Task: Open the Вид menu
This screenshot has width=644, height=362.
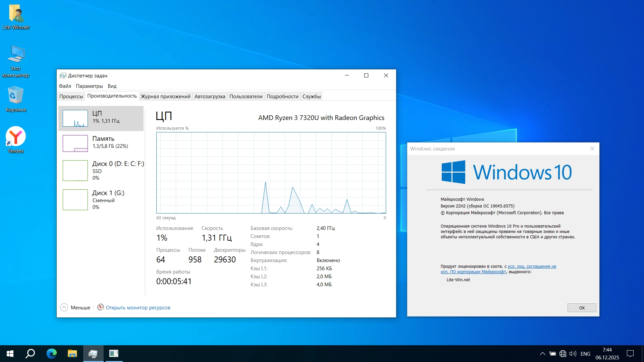Action: click(112, 86)
